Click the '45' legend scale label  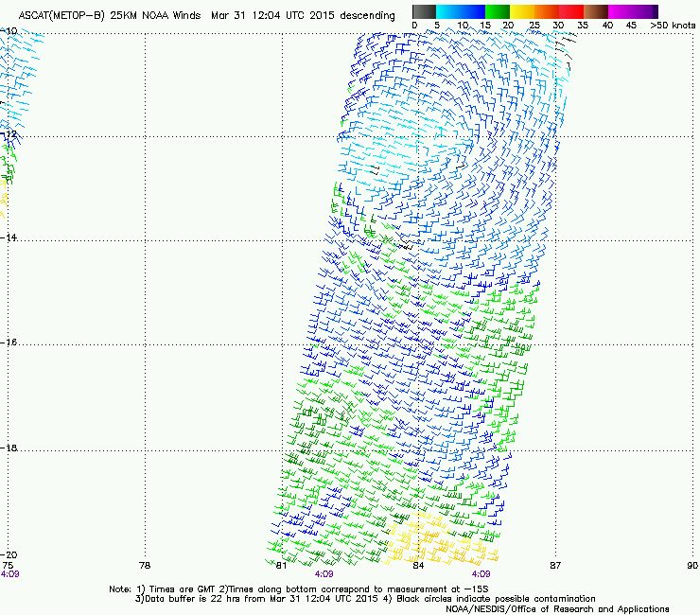[631, 26]
